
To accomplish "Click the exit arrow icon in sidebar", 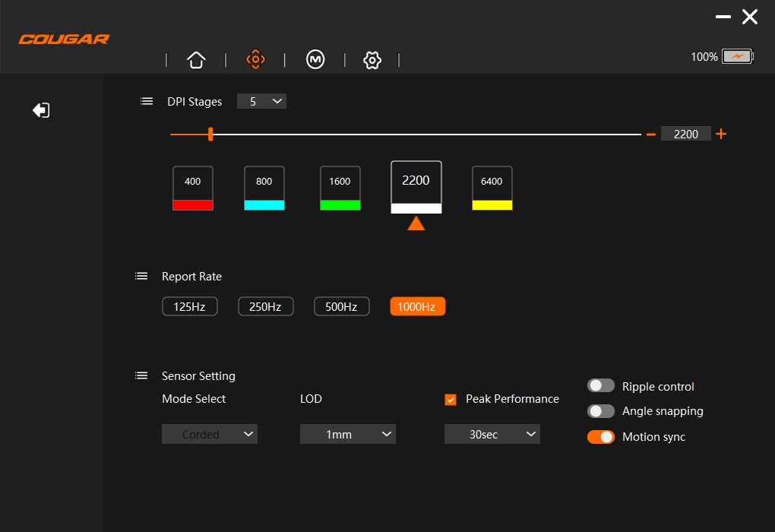I will tap(41, 110).
